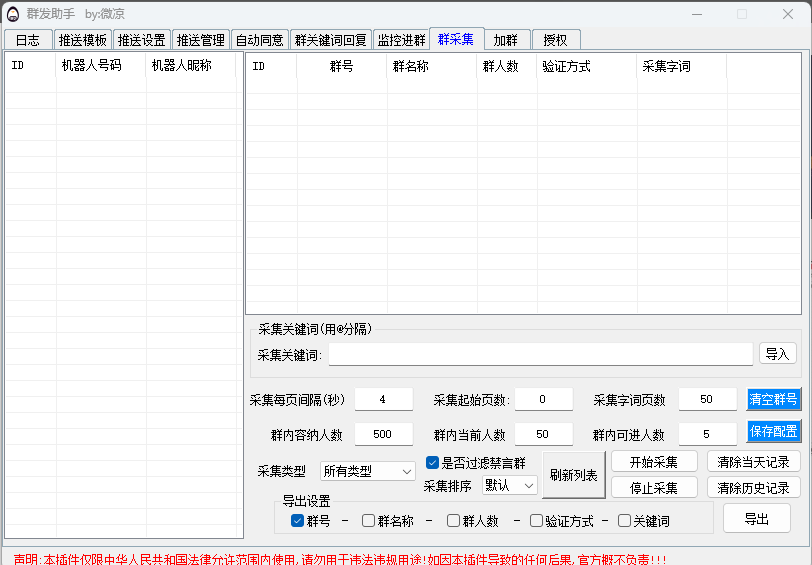This screenshot has height=565, width=812.
Task: Click the 导出 button
Action: point(756,519)
